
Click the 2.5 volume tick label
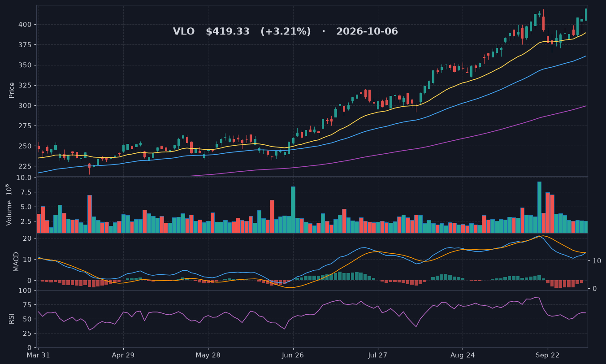pos(26,221)
